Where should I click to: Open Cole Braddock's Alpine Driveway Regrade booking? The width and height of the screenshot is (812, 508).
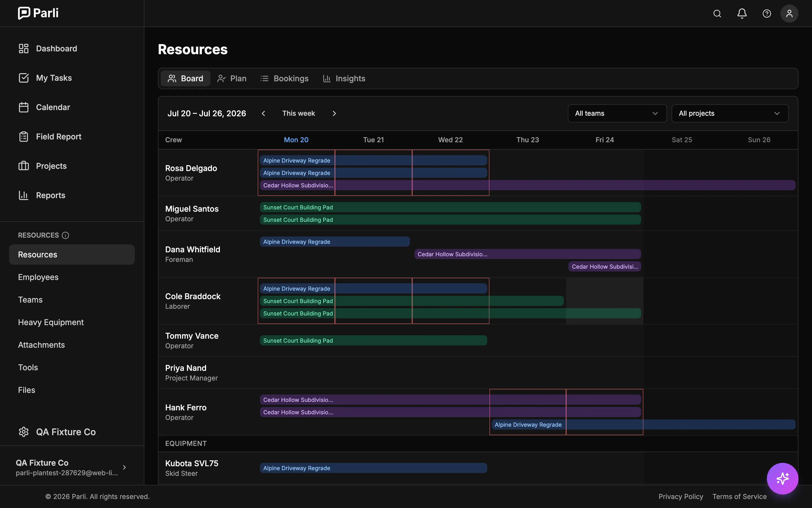click(x=374, y=289)
